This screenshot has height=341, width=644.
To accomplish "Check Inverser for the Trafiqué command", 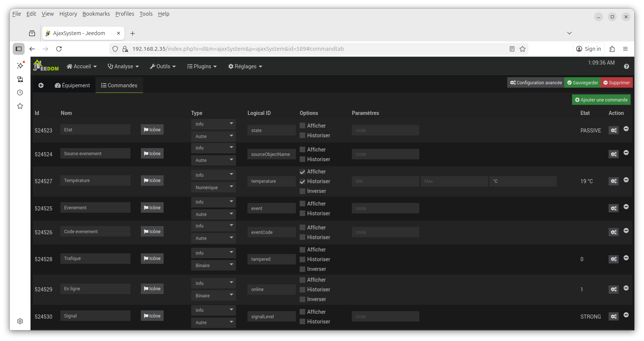I will 303,269.
